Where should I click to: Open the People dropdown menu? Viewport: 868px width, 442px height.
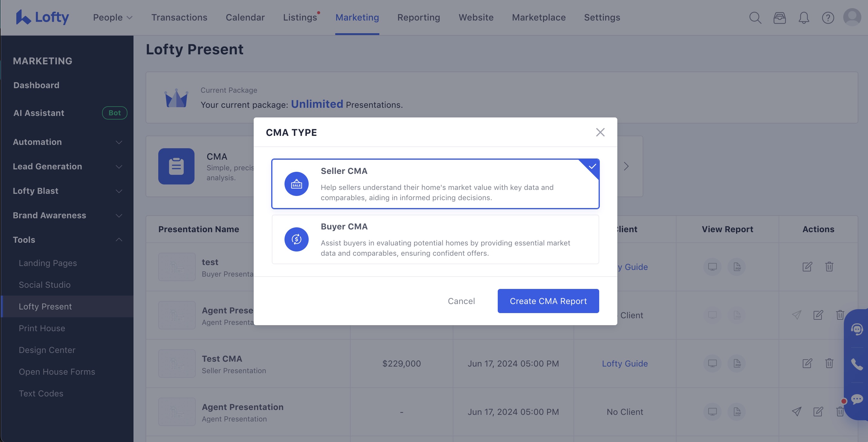click(113, 18)
